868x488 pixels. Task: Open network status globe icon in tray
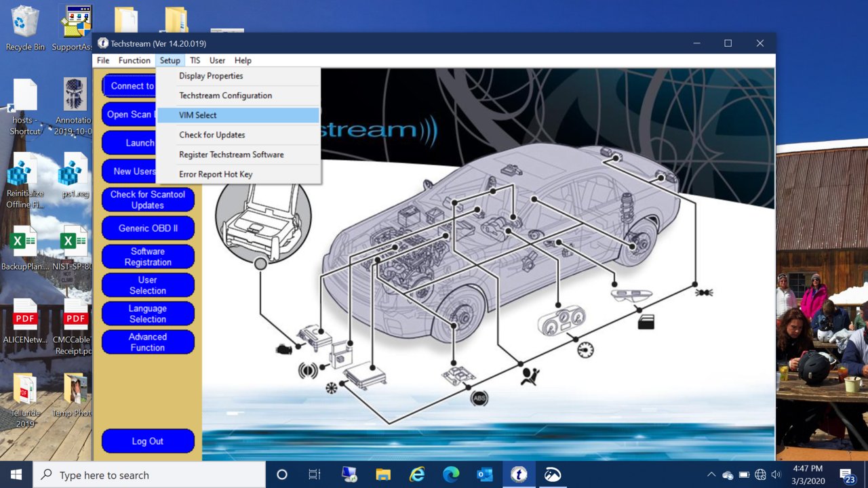(760, 474)
